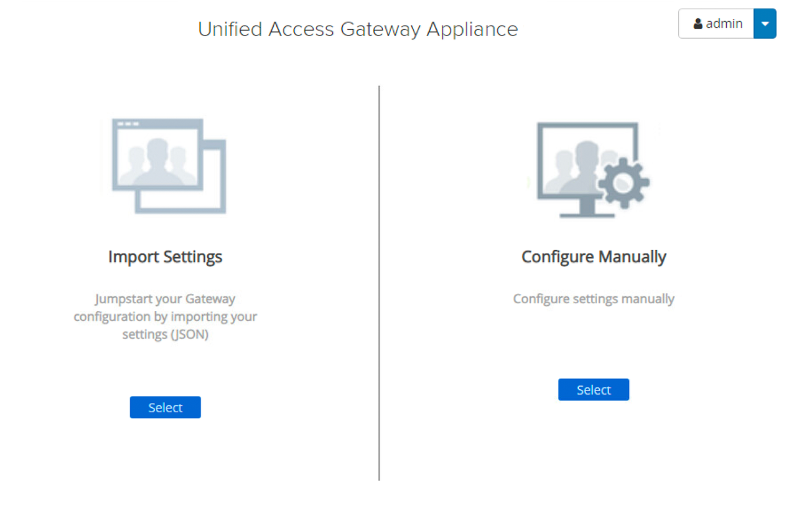Click Select under Configure Manually

click(x=593, y=389)
